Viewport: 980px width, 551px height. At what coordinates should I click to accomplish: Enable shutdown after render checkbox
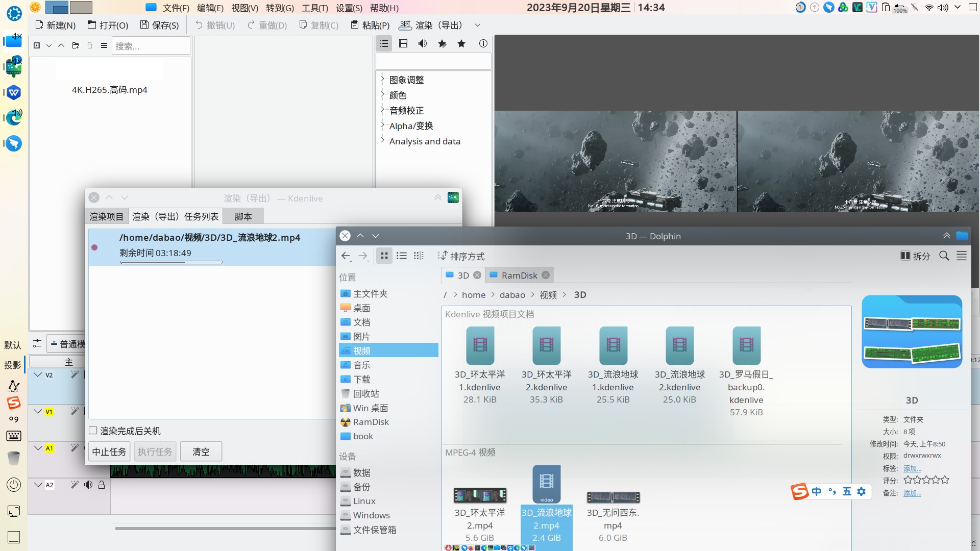(93, 431)
